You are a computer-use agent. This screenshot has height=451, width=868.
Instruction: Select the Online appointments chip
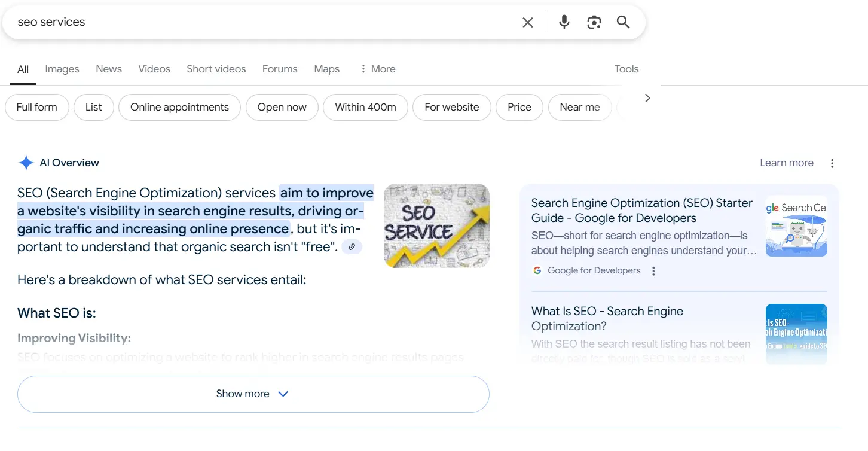pyautogui.click(x=179, y=108)
